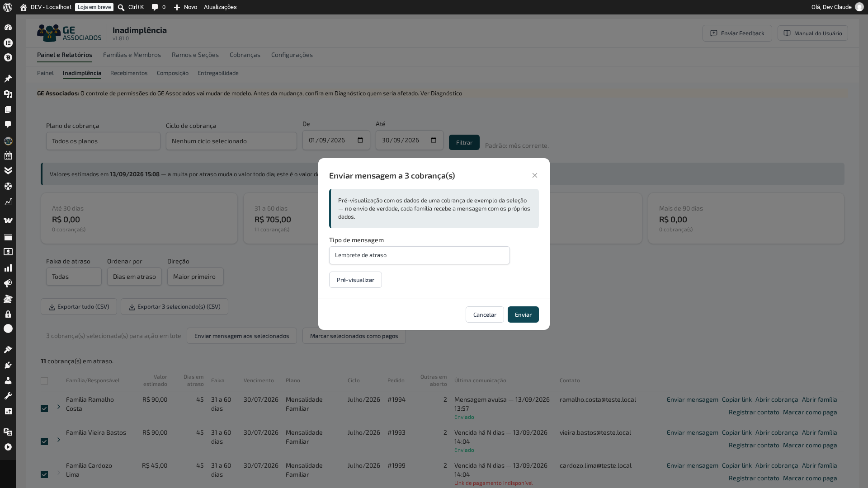
Task: Uncheck the Família Vieira Bastos row checkbox
Action: coord(44,441)
